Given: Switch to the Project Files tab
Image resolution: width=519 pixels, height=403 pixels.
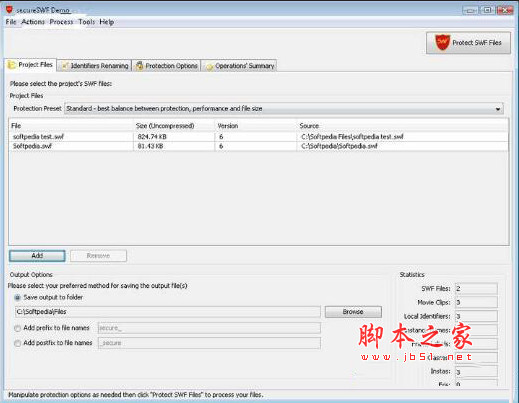Looking at the screenshot, I should point(31,65).
